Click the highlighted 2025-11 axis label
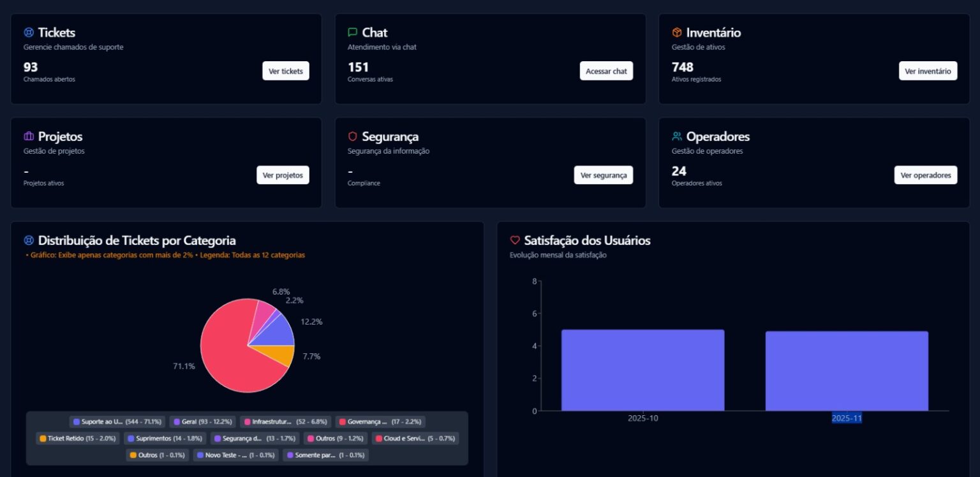The height and width of the screenshot is (477, 980). (x=846, y=418)
